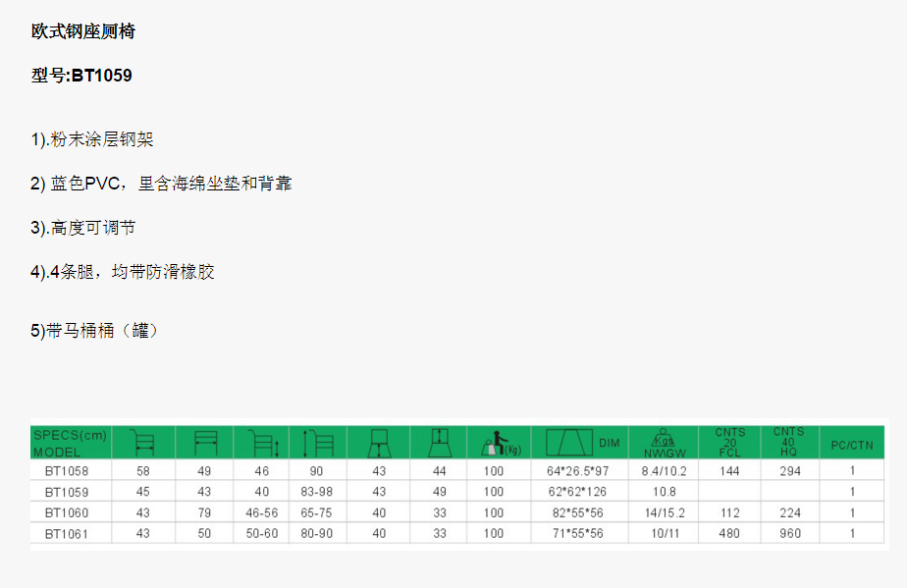Select the BT1058 model row label
907x588 pixels.
tap(67, 471)
